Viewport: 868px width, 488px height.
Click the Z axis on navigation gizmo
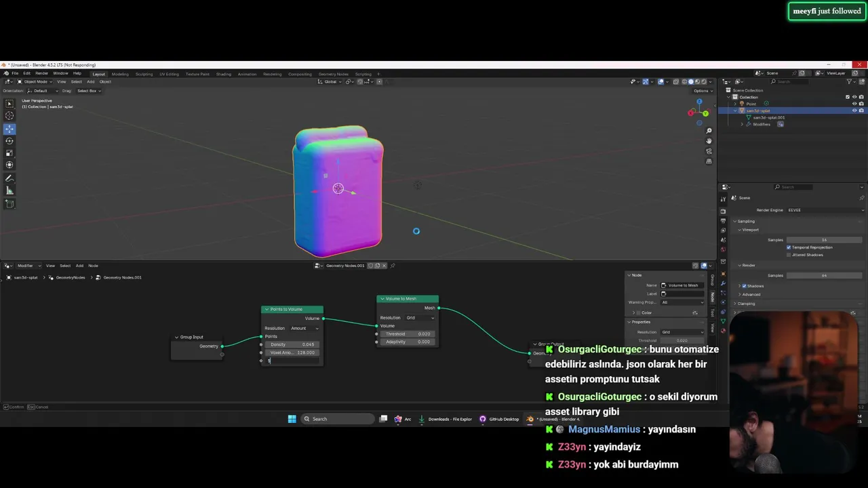(x=699, y=102)
